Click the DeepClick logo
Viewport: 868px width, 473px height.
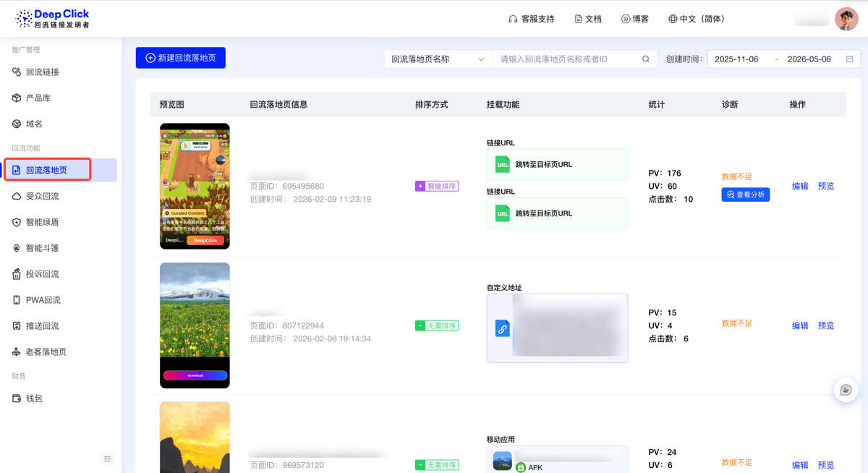click(x=53, y=19)
